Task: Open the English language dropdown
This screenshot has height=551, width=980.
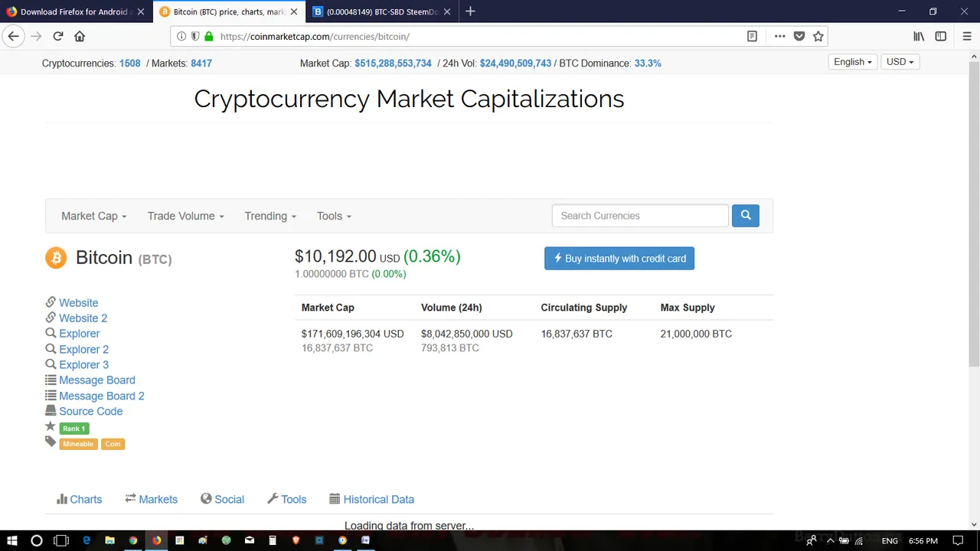Action: click(x=853, y=62)
